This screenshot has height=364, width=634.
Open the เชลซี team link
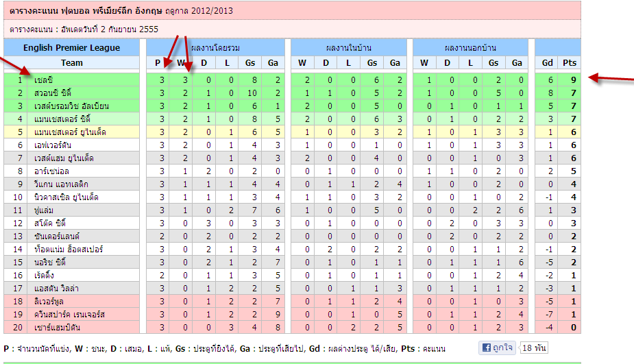click(x=45, y=80)
